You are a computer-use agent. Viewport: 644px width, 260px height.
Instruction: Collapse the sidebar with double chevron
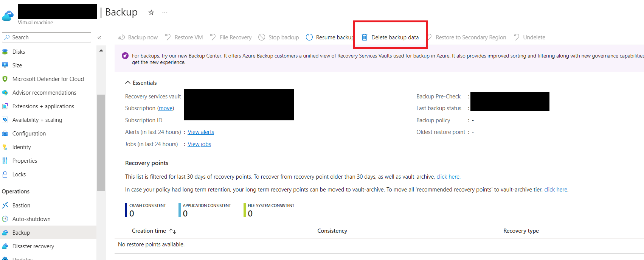click(99, 37)
